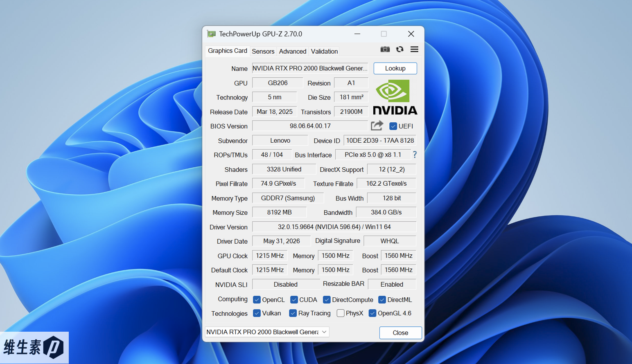
Task: Click the BIOS share/export arrow icon
Action: (x=377, y=126)
